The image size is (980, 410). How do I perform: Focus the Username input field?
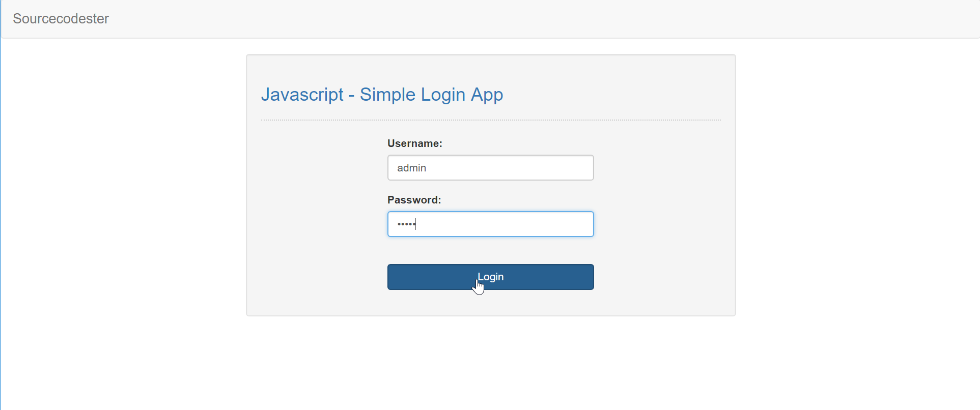coord(490,168)
